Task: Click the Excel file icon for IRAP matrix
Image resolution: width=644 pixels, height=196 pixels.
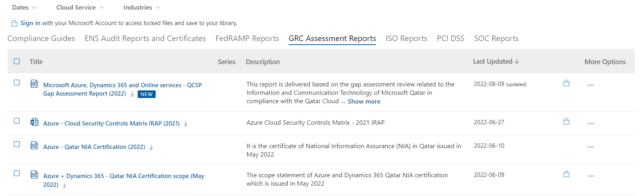Action: (35, 122)
